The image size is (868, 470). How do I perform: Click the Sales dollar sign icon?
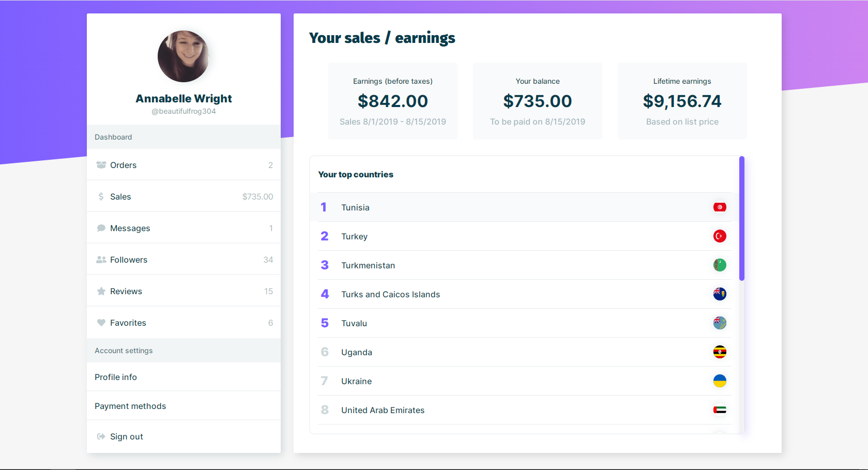101,196
